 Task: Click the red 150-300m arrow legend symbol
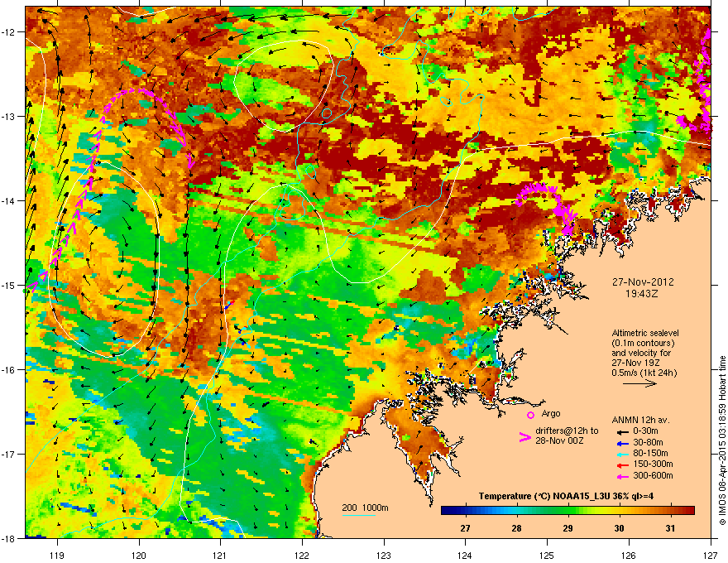(x=621, y=464)
